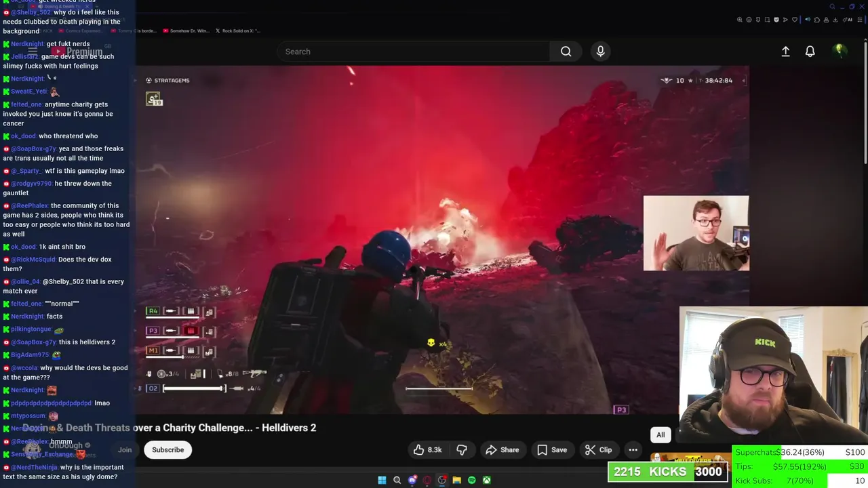Click the inset streamer webcam in video
The image size is (868, 488).
[696, 233]
